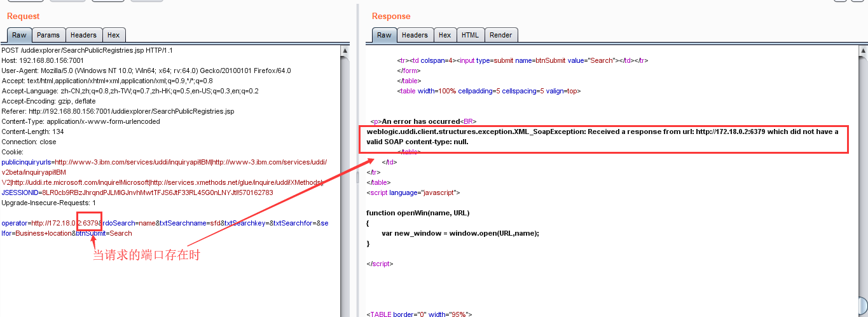Click the var new_window = window.open line

(x=460, y=233)
